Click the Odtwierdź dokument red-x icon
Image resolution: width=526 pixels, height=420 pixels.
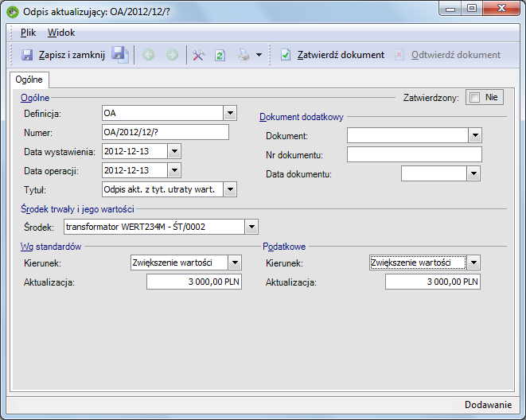(x=399, y=55)
